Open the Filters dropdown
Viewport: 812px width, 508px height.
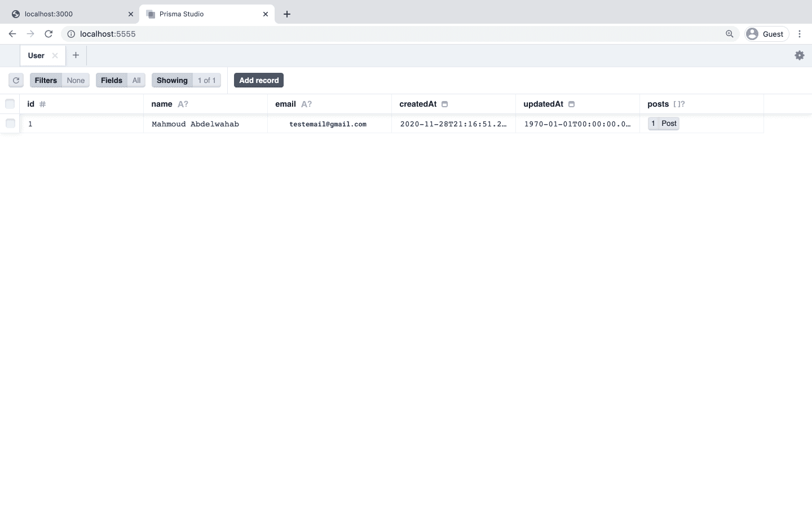point(46,80)
